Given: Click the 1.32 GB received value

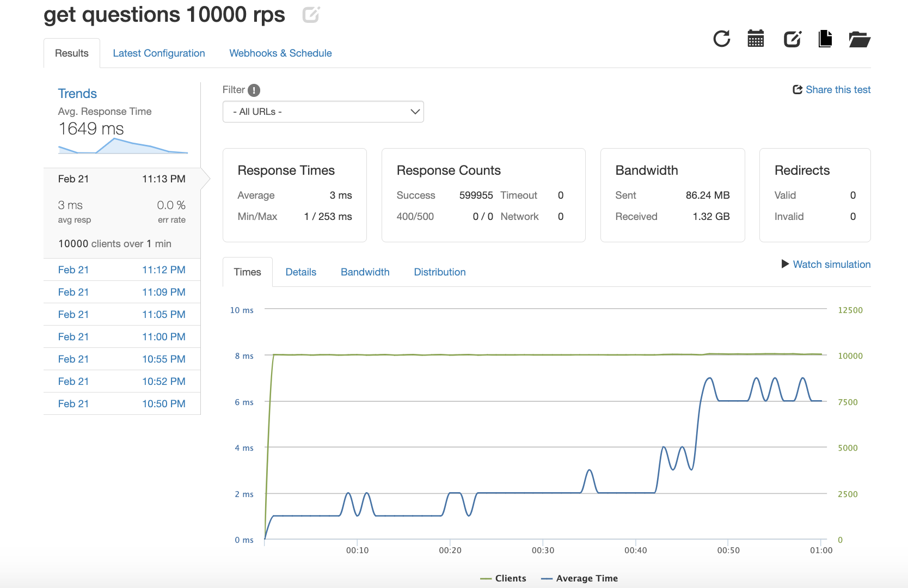Looking at the screenshot, I should click(711, 217).
